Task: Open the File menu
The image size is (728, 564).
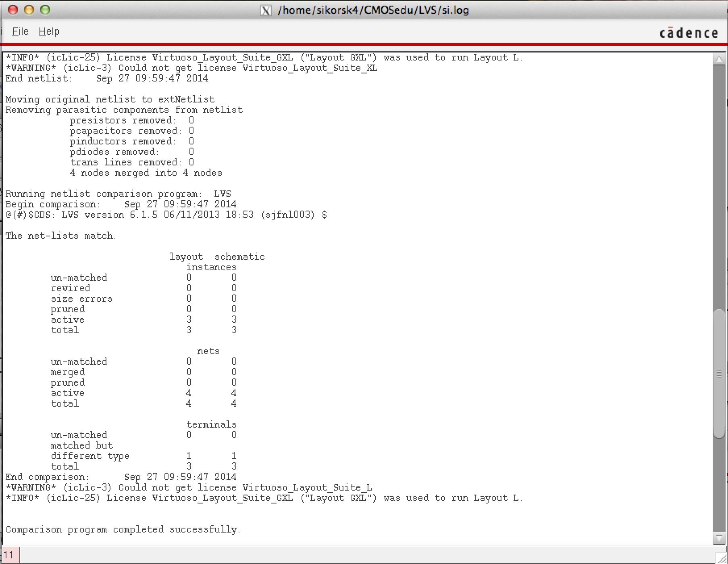Action: (20, 31)
